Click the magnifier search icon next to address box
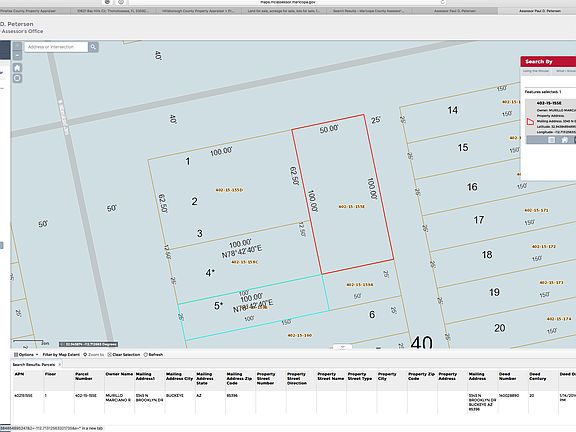 tap(93, 47)
